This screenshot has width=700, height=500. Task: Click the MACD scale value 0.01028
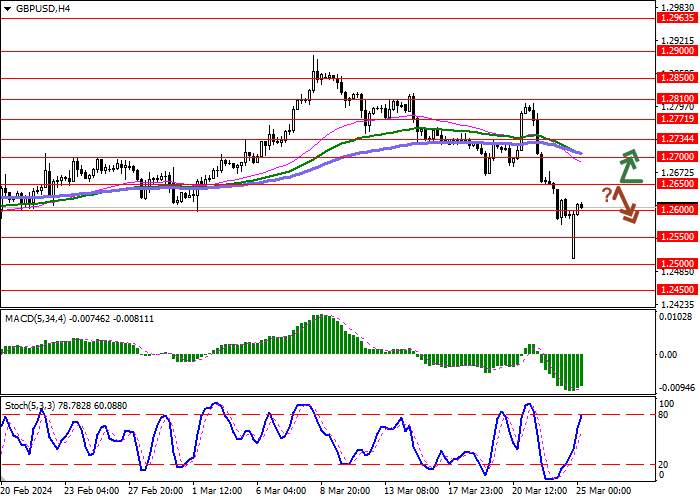coord(678,317)
